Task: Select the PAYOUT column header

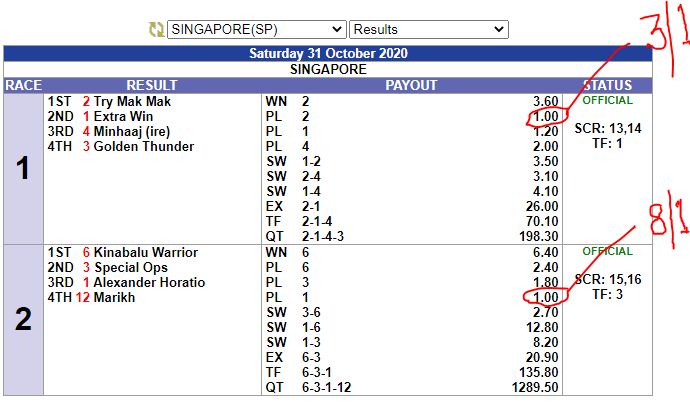Action: click(411, 86)
